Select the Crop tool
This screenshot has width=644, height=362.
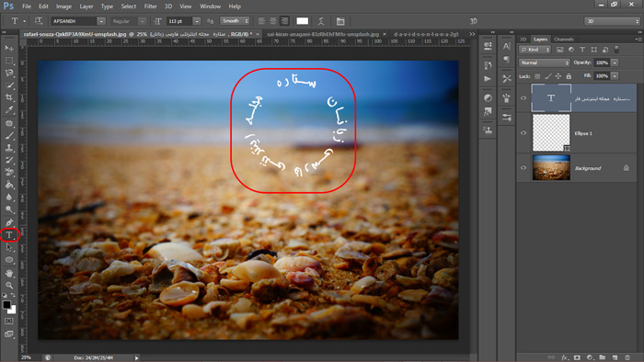coord(9,97)
